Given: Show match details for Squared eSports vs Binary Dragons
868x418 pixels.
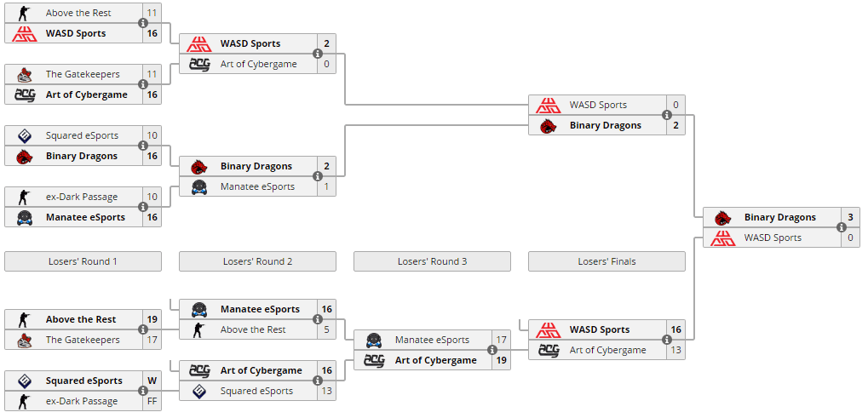Looking at the screenshot, I should pos(143,146).
